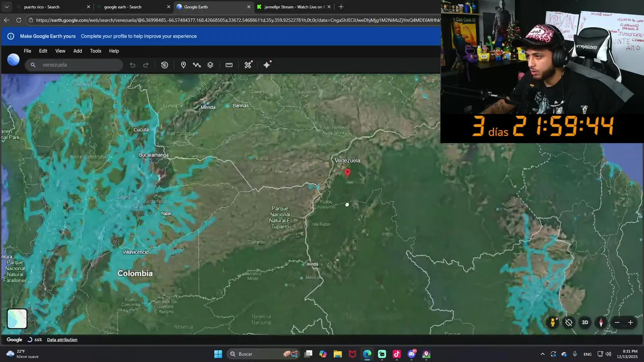Click the Data attribution link
Image resolution: width=644 pixels, height=362 pixels.
[62, 340]
